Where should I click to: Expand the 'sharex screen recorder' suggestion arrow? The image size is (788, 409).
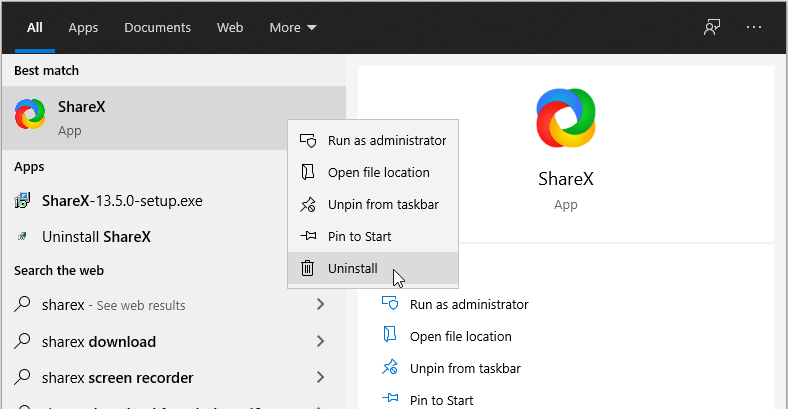pyautogui.click(x=320, y=378)
